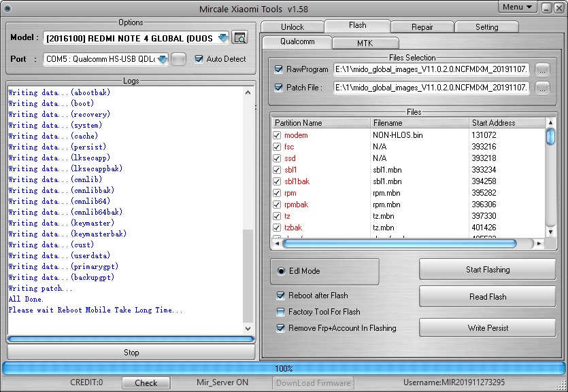Click the Read Flash button
Image resolution: width=568 pixels, height=392 pixels.
click(487, 296)
